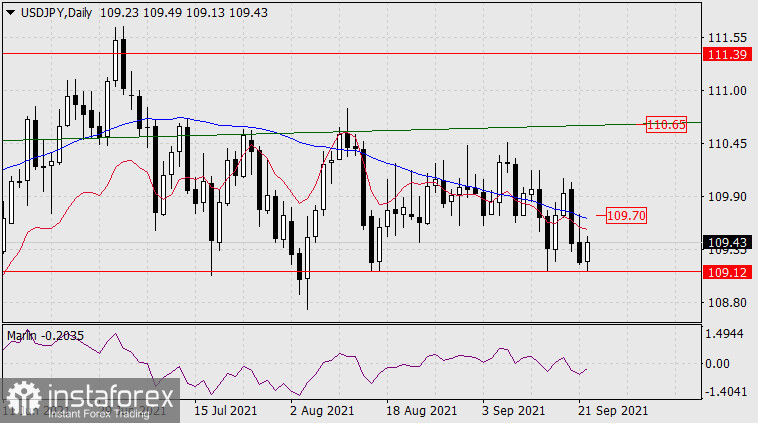Click the boxed 110.65 price label
The image size is (758, 423).
click(x=665, y=125)
